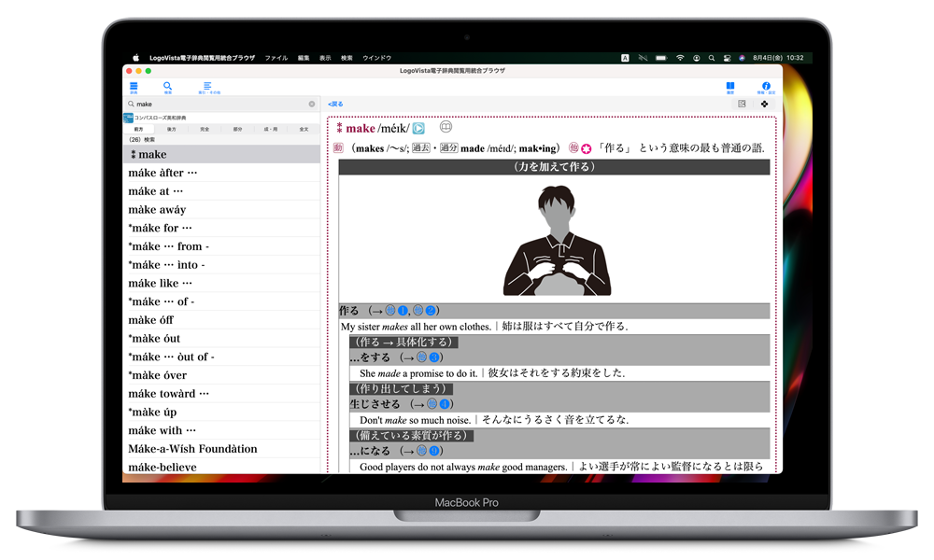Select the make off result
This screenshot has width=934, height=560.
pyautogui.click(x=221, y=320)
